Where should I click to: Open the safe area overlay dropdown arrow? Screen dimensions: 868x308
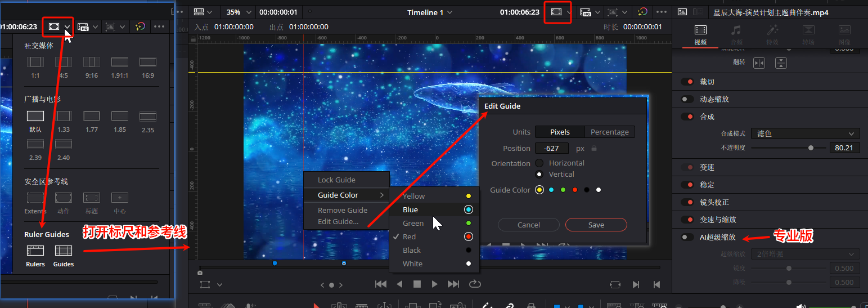pyautogui.click(x=569, y=12)
